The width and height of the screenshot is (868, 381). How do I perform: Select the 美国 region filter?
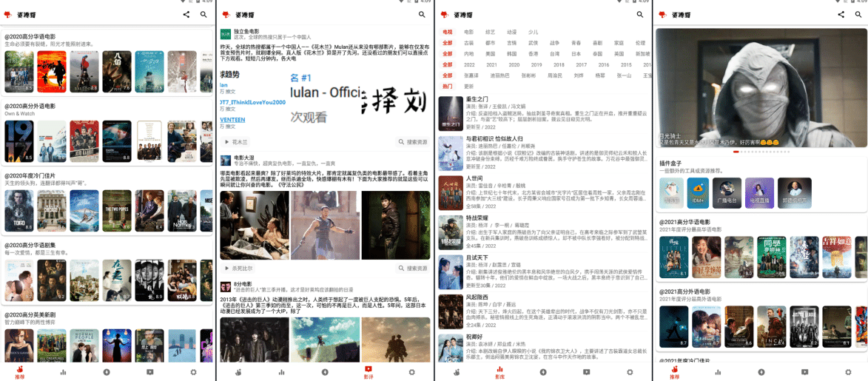pos(490,54)
